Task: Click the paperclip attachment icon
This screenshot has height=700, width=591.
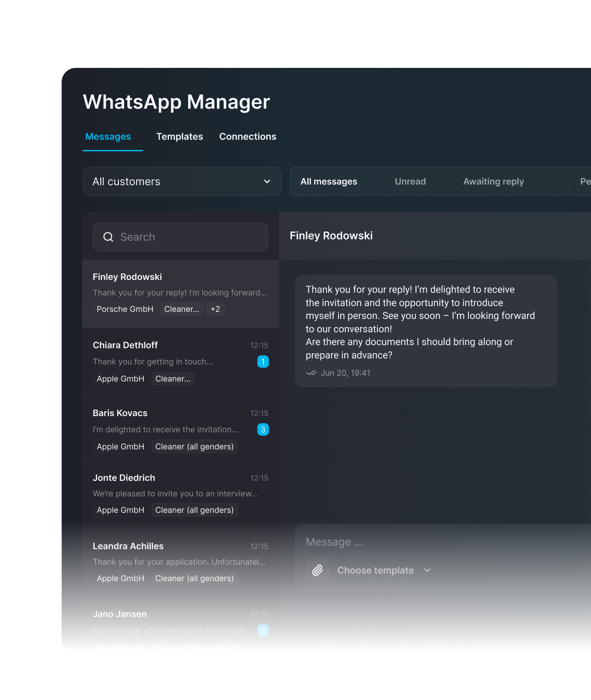Action: 318,570
